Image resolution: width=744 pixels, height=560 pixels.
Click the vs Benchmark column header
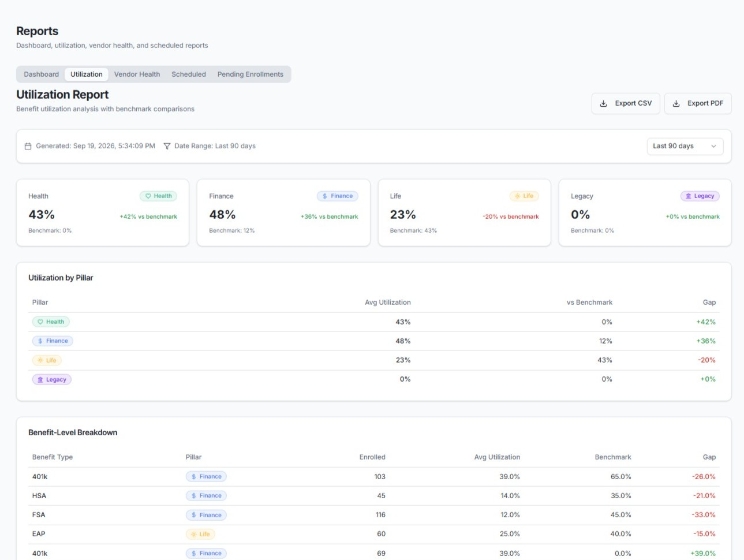[x=589, y=303]
